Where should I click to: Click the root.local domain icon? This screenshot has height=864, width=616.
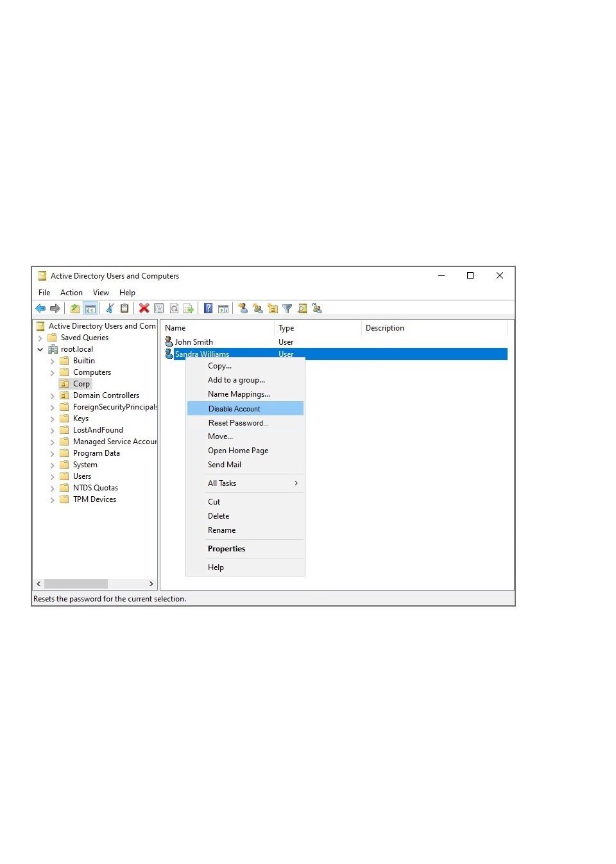click(x=53, y=349)
